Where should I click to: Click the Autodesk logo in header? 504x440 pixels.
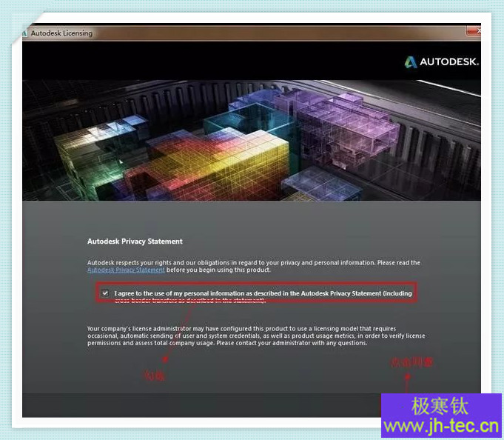pos(442,61)
